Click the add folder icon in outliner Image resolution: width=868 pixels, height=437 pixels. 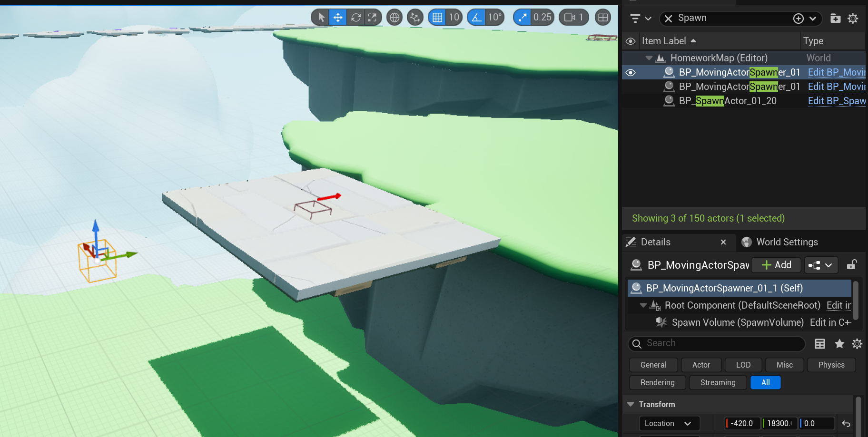pos(835,18)
